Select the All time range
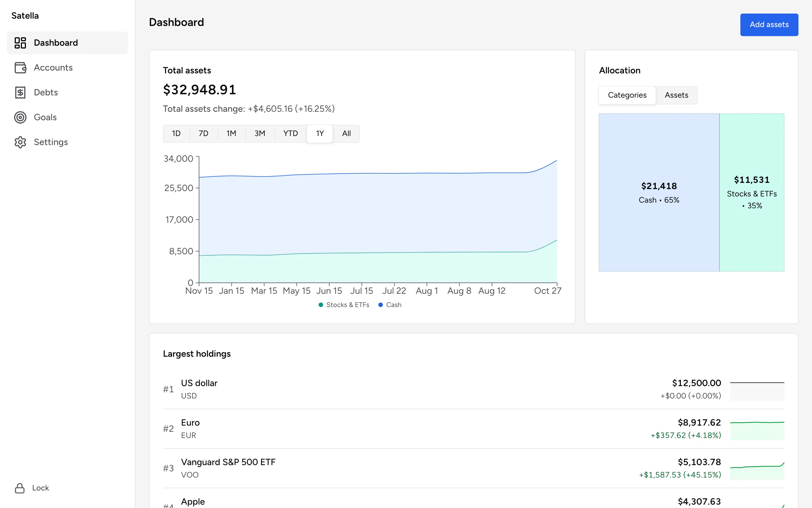 (346, 134)
